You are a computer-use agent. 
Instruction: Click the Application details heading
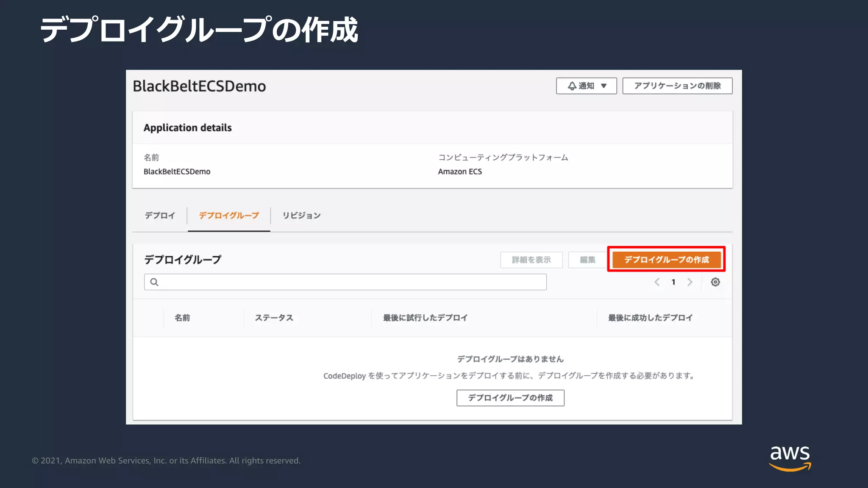(x=188, y=128)
